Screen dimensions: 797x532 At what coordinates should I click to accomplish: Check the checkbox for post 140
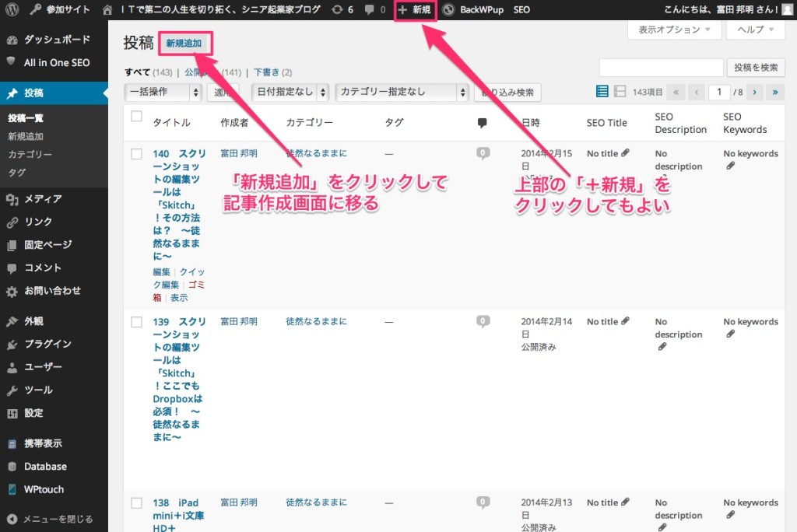pos(137,154)
